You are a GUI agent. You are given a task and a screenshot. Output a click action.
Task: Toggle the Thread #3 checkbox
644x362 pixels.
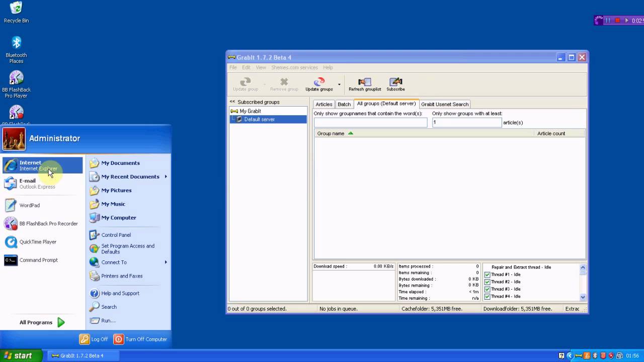pos(487,289)
